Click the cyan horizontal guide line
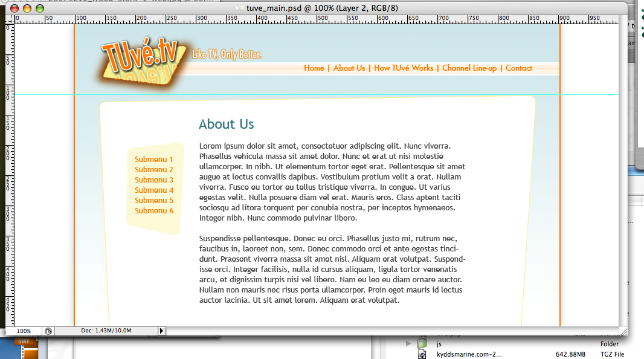 pyautogui.click(x=362, y=95)
